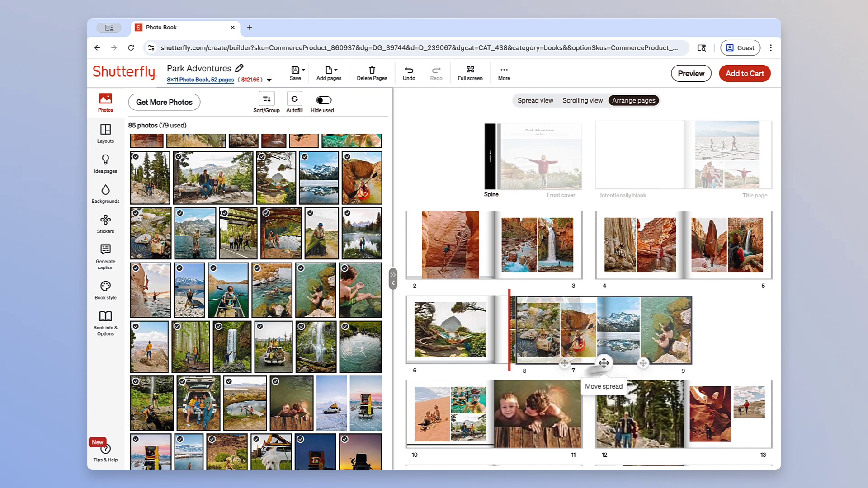Screen dimensions: 868x488
Task: Open Book info & Options
Action: 105,323
